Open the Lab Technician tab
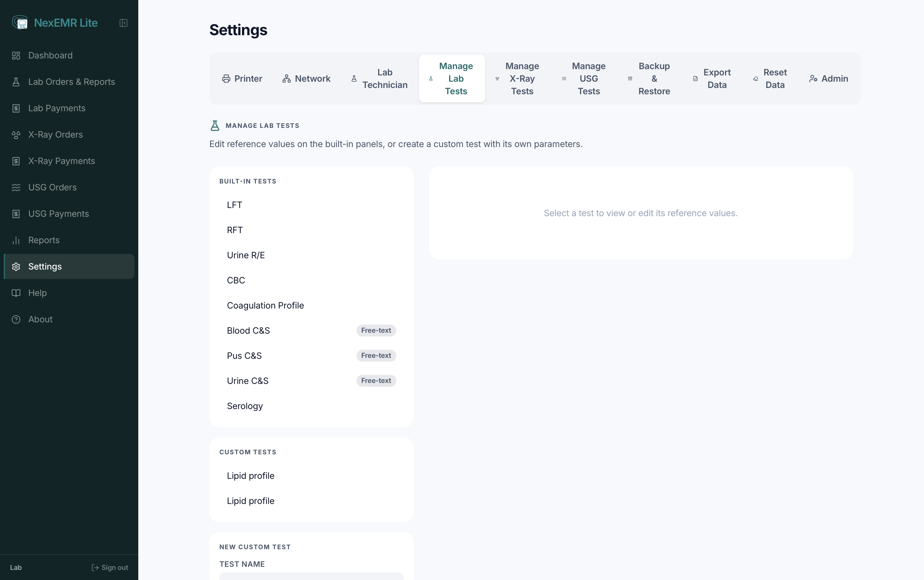Viewport: 924px width, 580px height. point(379,79)
